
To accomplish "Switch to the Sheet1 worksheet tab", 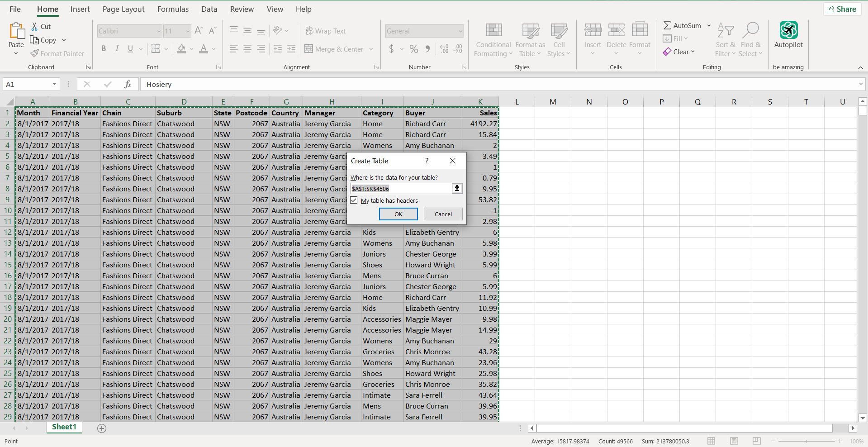I will [64, 427].
